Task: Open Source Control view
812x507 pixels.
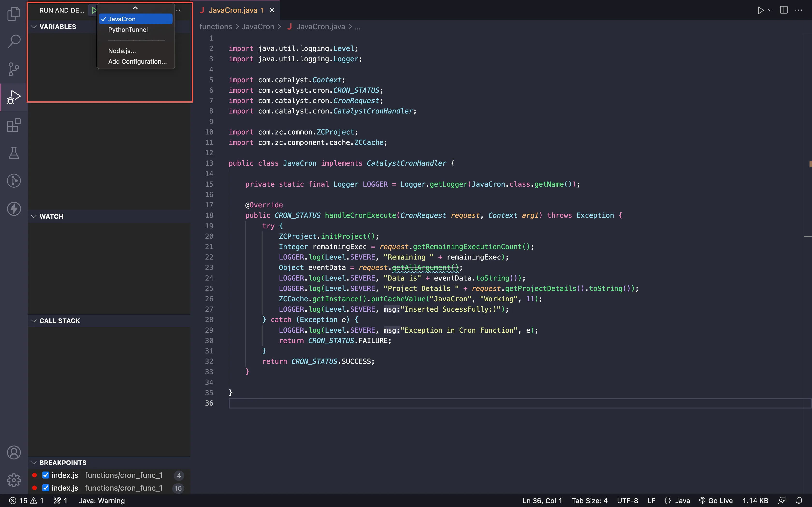Action: [14, 70]
